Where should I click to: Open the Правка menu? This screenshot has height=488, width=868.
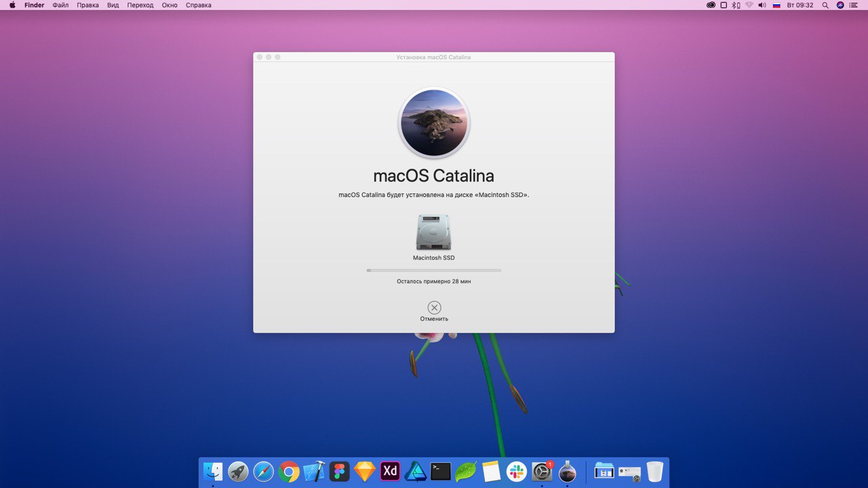coord(88,5)
